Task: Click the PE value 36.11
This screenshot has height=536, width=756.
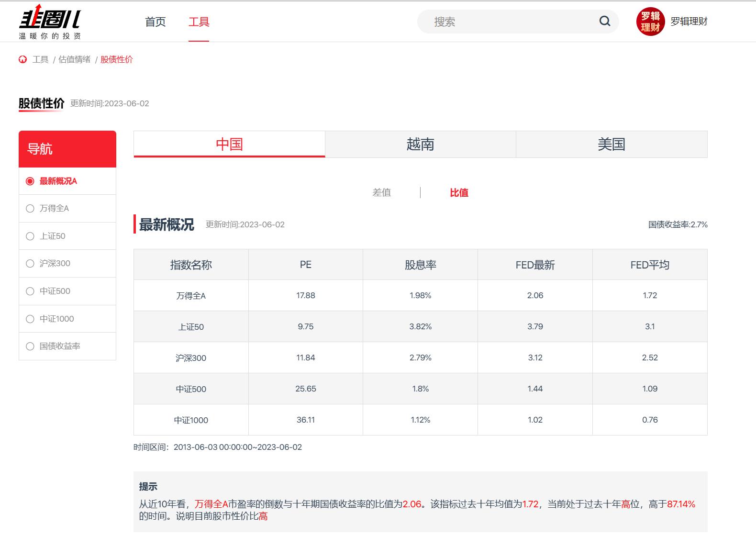Action: tap(306, 420)
